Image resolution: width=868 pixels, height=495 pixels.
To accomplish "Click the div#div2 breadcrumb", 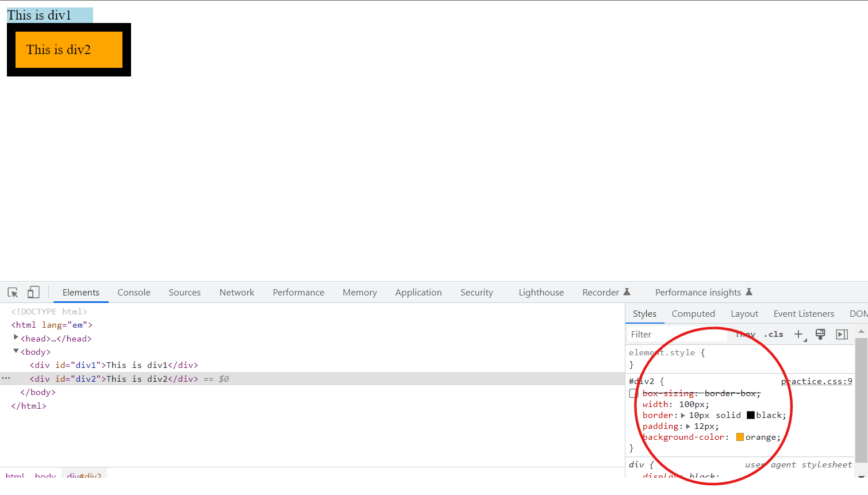I will [84, 476].
